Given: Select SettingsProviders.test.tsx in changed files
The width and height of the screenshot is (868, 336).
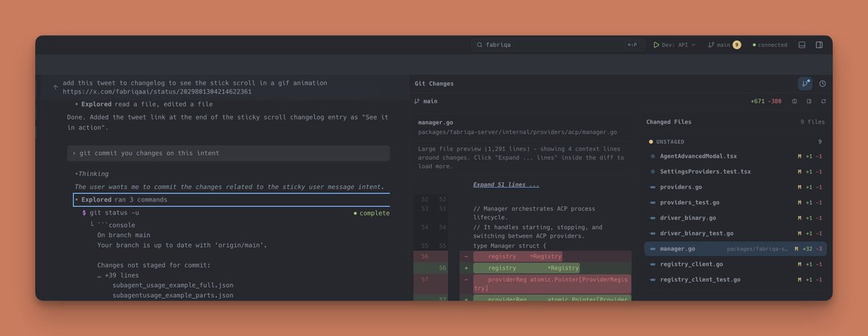Looking at the screenshot, I should tap(735, 171).
